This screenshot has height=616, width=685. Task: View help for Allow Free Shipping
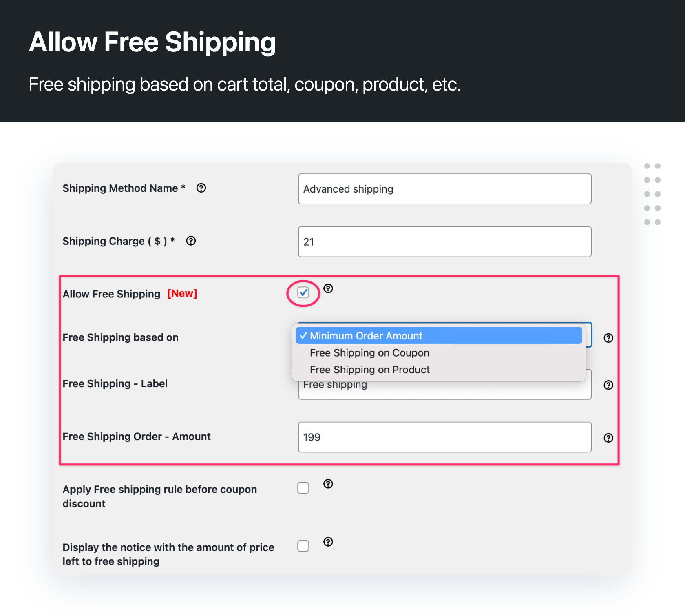[x=328, y=289]
